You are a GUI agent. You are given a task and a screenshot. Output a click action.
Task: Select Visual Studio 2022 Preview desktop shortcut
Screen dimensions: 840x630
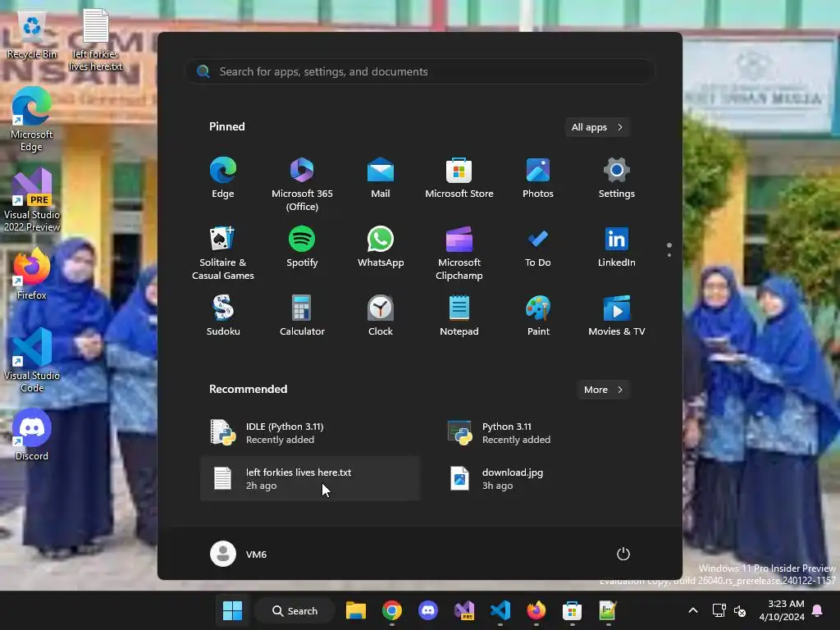click(32, 200)
